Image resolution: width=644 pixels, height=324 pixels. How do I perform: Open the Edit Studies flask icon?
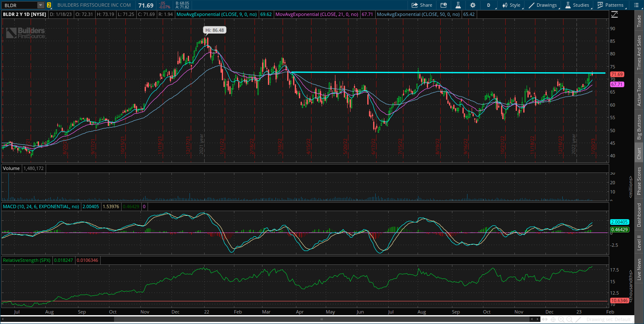458,5
